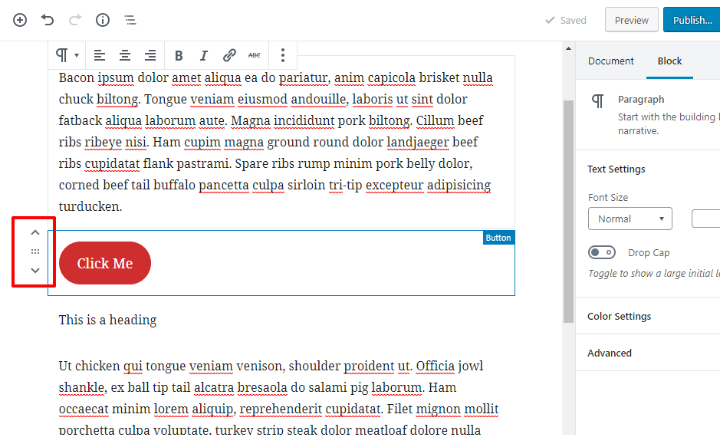
Task: Align text center
Action: 125,56
